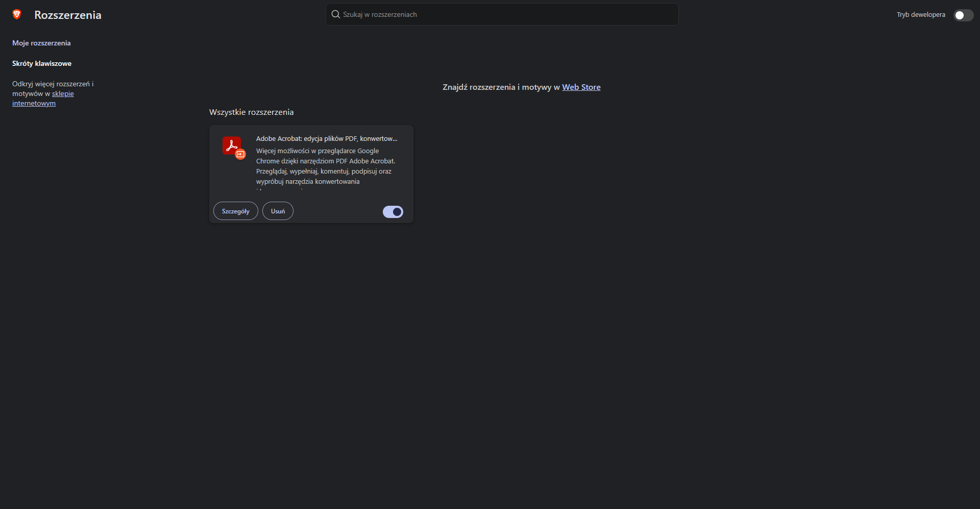Click the search magnifier icon

(x=335, y=14)
